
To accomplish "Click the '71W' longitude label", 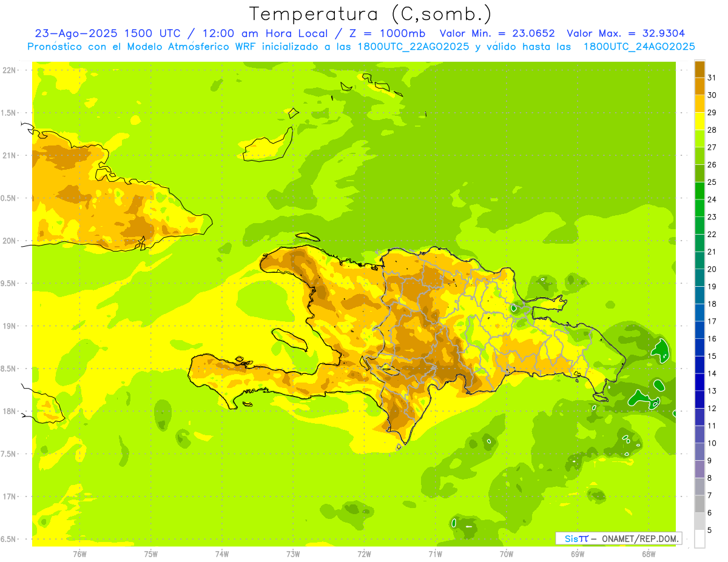I will pyautogui.click(x=435, y=554).
